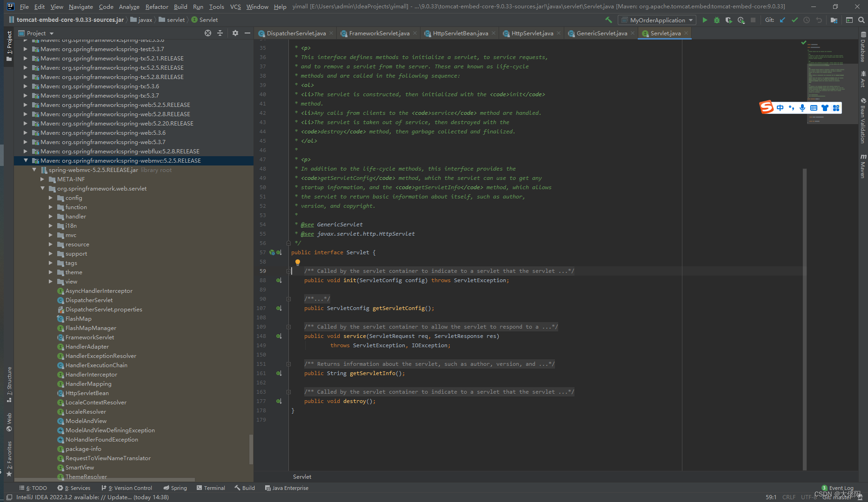Expand the mvc package
Image resolution: width=868 pixels, height=502 pixels.
tap(51, 235)
